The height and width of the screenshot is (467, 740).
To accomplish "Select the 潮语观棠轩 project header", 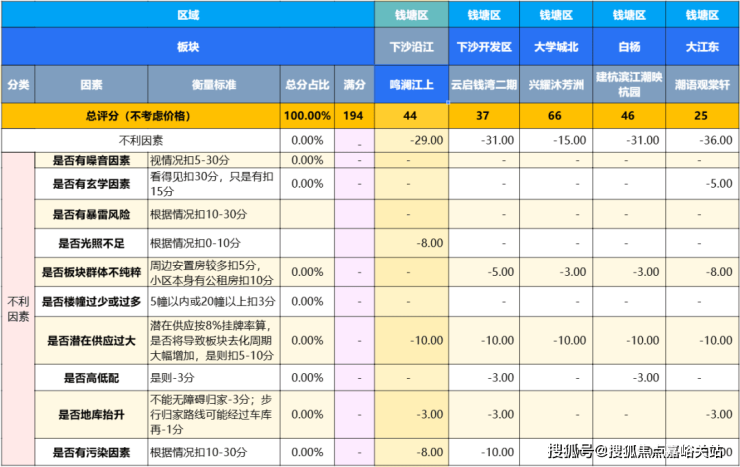I will point(702,84).
